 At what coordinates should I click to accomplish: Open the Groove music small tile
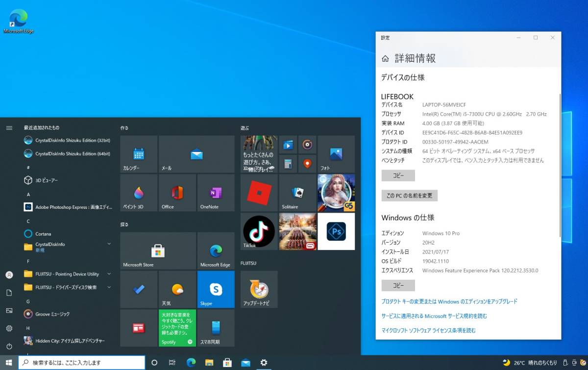(307, 144)
